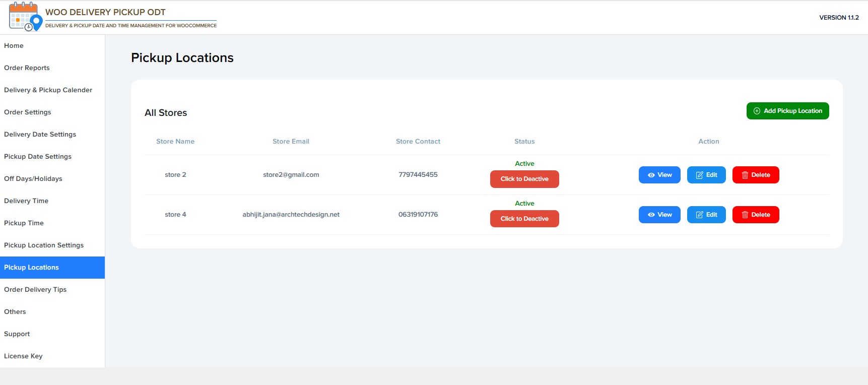This screenshot has height=385, width=868.
Task: Click the trash icon for store 4
Action: (745, 215)
